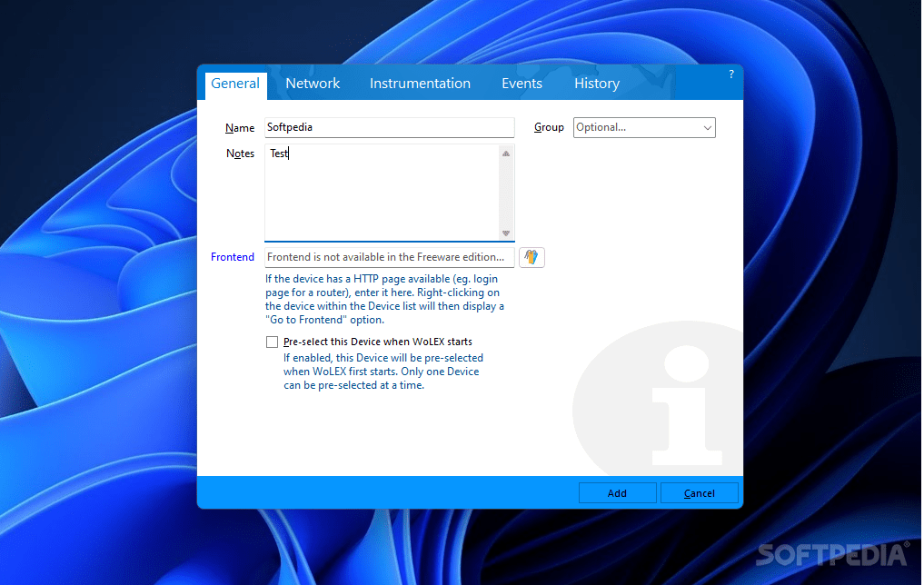Image resolution: width=924 pixels, height=585 pixels.
Task: Click the Add button
Action: (617, 493)
